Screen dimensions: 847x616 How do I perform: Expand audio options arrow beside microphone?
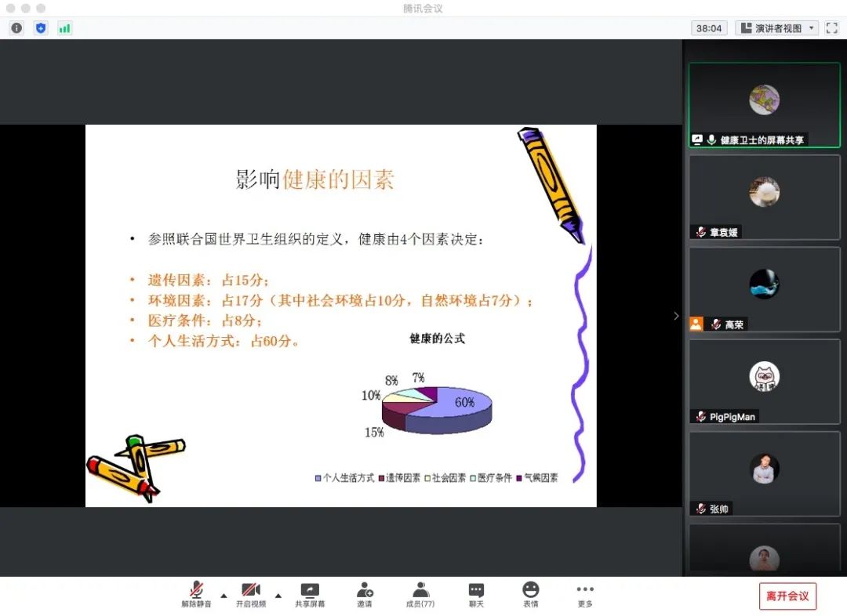(224, 596)
